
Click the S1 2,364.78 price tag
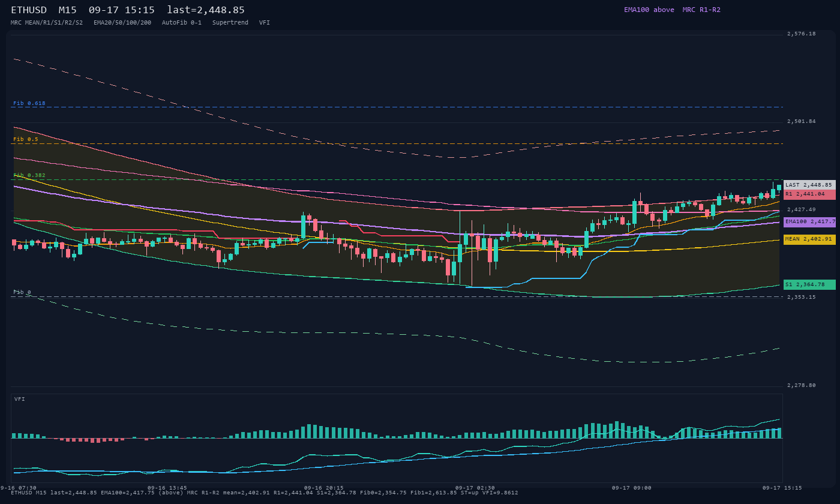(809, 284)
